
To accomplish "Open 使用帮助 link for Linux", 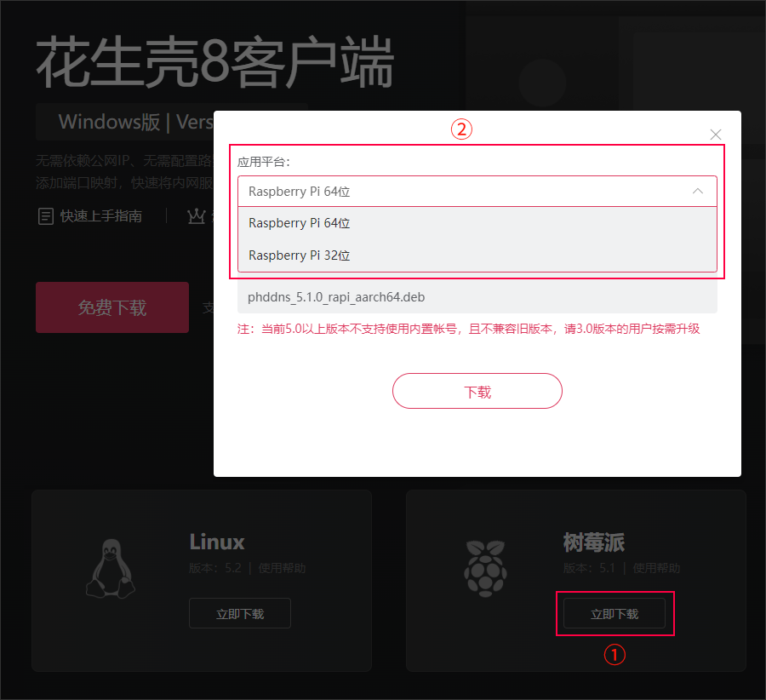I will 282,568.
